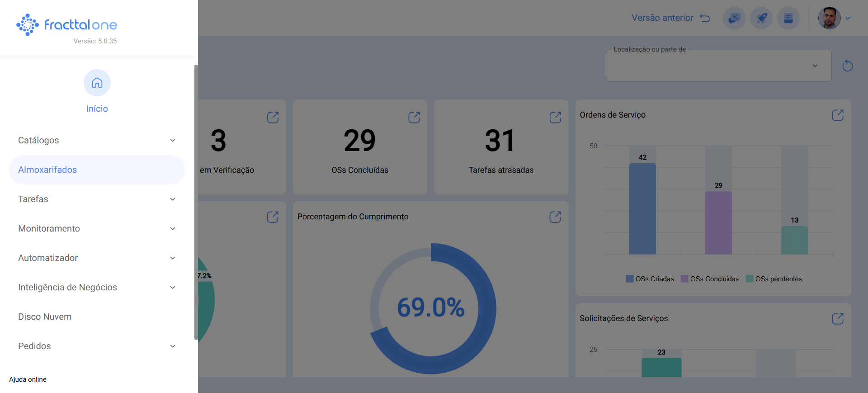868x393 pixels.
Task: Open the AI chat assistant icon
Action: click(x=734, y=19)
